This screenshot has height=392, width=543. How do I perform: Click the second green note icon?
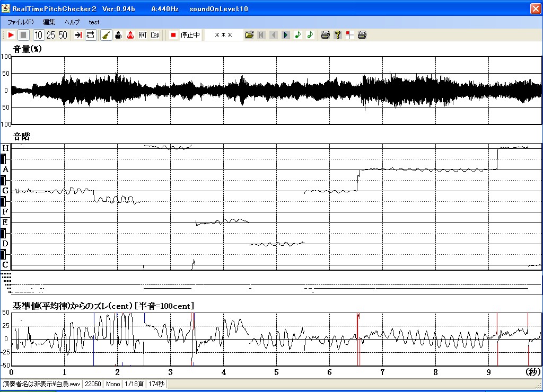[x=310, y=35]
